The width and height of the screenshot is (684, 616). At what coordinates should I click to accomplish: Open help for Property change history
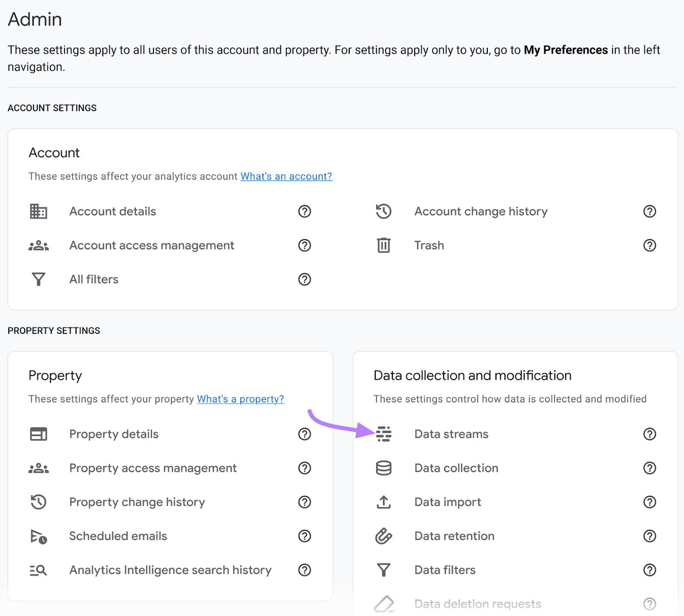pyautogui.click(x=304, y=502)
